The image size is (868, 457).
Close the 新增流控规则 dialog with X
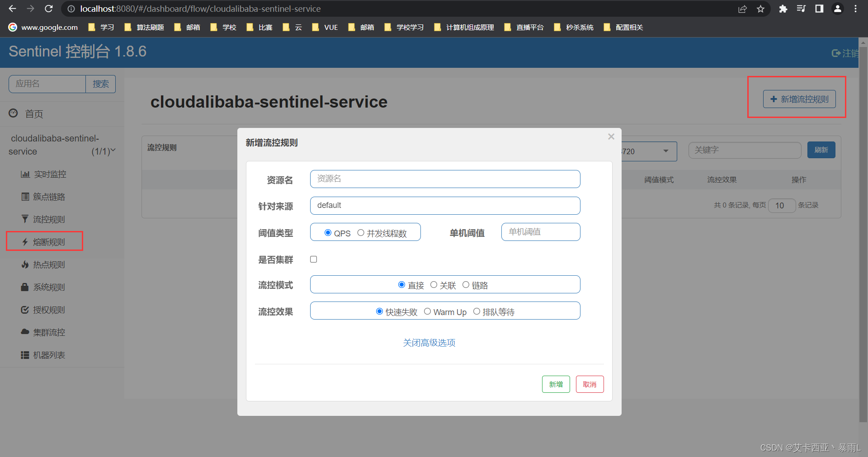(611, 137)
